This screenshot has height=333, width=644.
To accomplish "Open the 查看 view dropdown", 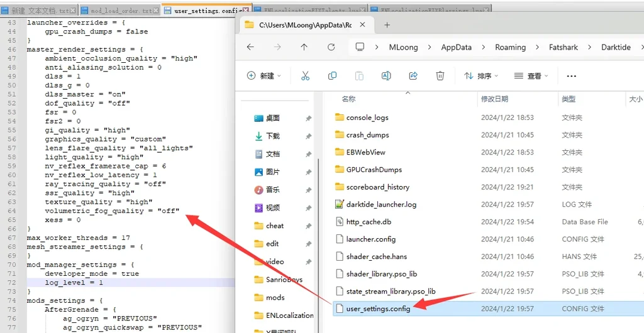I will coord(531,75).
